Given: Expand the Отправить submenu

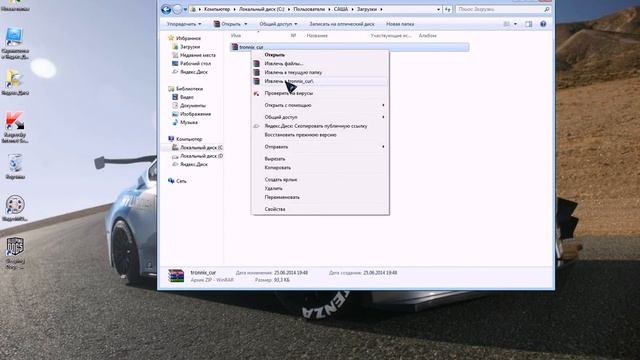Looking at the screenshot, I should click(320, 147).
